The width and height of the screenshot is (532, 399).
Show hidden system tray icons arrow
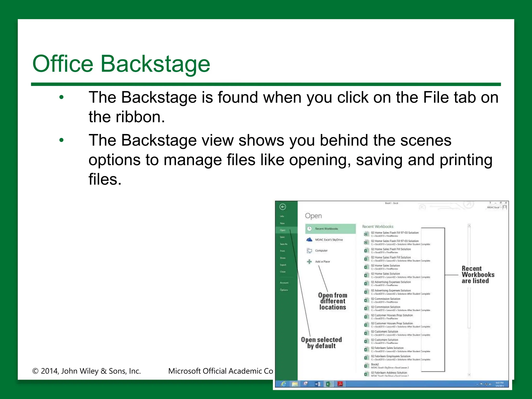[477, 384]
